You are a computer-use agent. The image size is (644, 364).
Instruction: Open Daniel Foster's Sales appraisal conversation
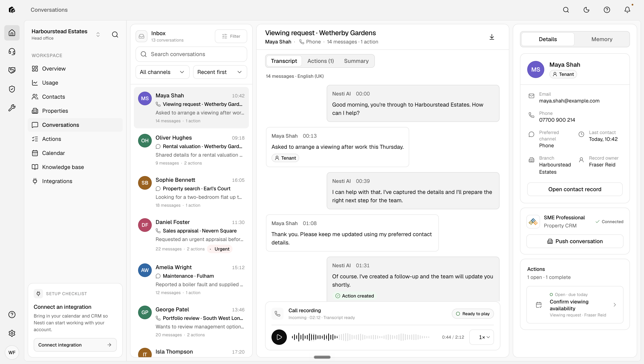(191, 235)
